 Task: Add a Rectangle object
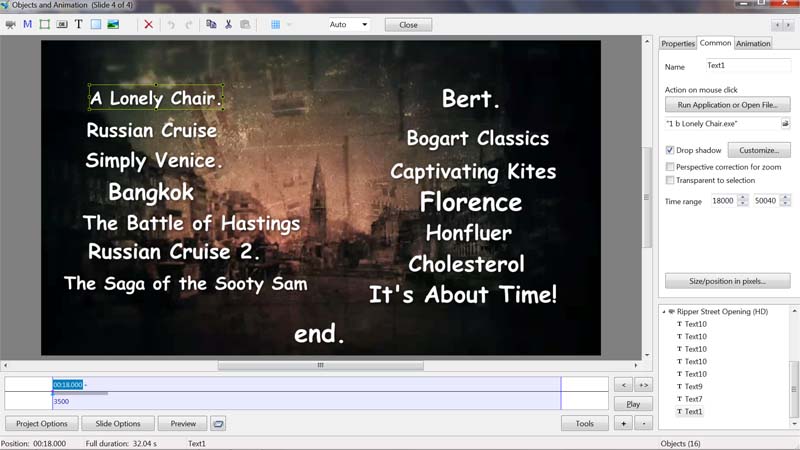[96, 24]
